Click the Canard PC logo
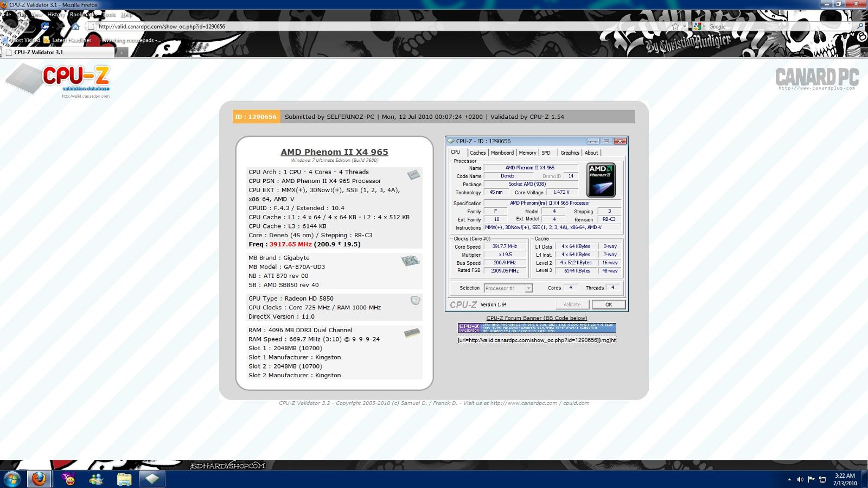This screenshot has height=488, width=868. click(817, 79)
